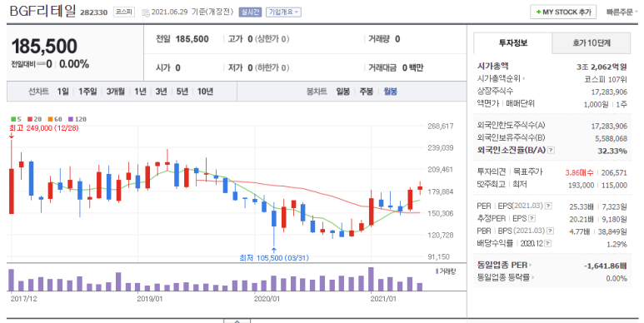Click the 거래량 volume legend label
This screenshot has height=323, width=644.
click(x=446, y=271)
